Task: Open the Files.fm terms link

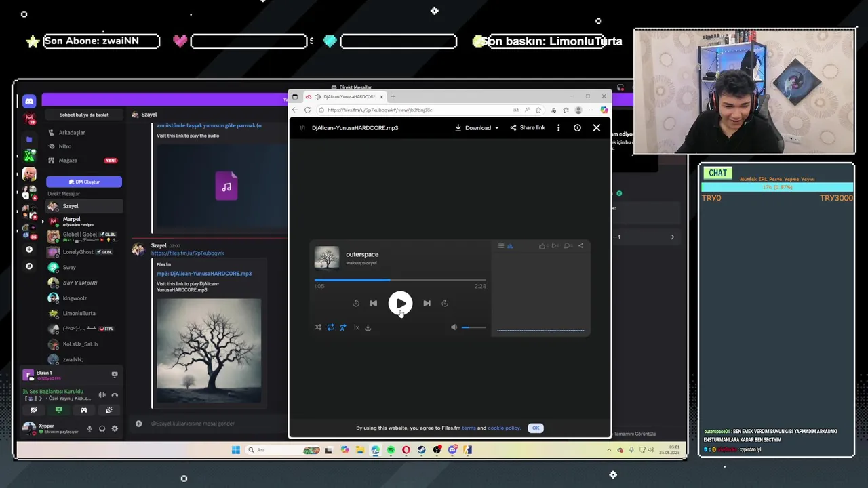Action: 469,428
